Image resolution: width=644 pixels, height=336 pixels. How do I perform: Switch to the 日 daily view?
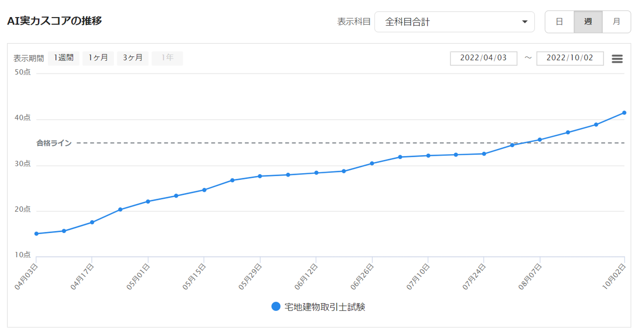coord(559,22)
